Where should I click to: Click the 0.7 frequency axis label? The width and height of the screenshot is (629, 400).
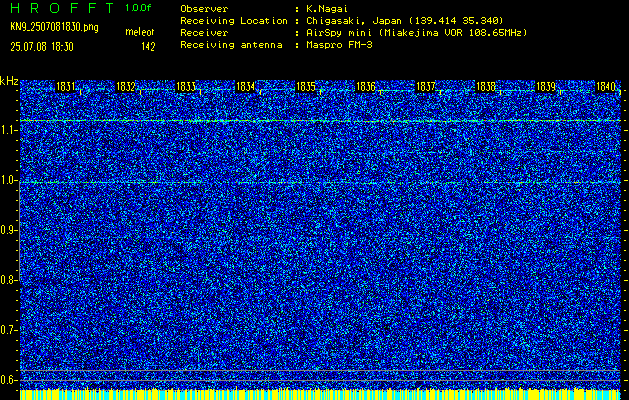point(8,330)
